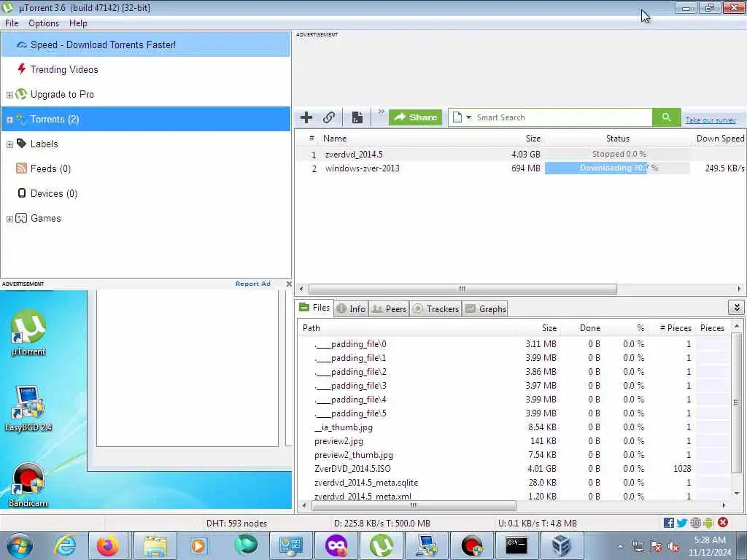Open the uTorrent desktop shortcut
Viewport: 747px width, 560px height.
(28, 332)
